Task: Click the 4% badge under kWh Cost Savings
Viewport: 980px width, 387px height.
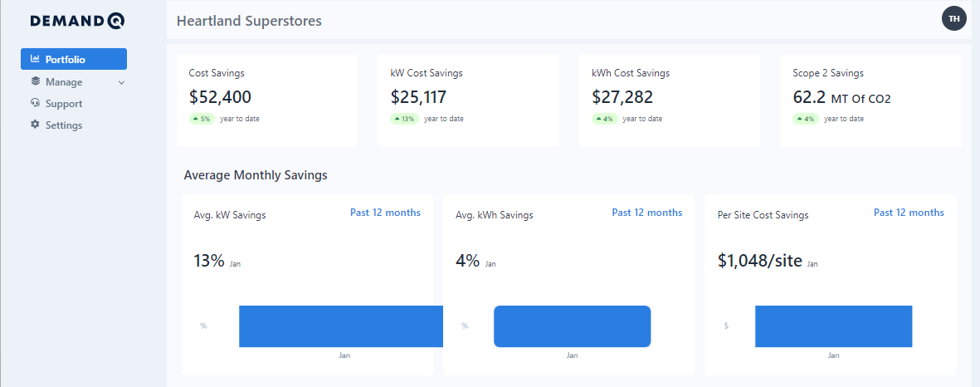Action: tap(604, 118)
